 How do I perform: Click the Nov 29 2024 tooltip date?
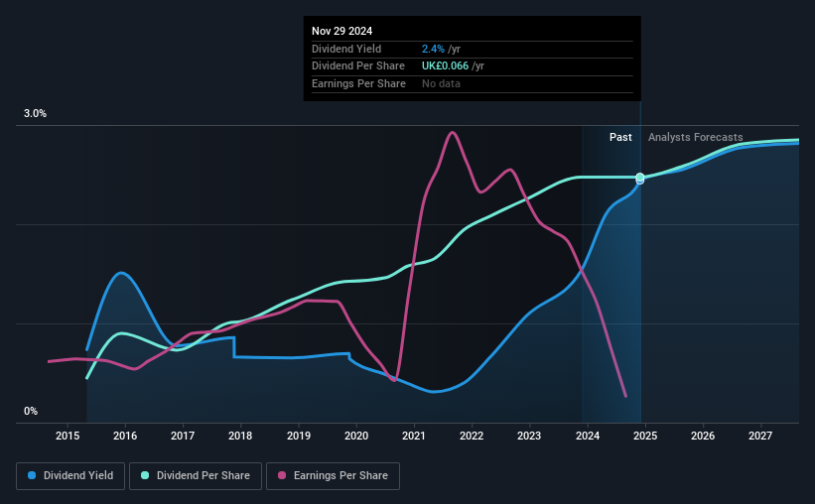point(342,31)
